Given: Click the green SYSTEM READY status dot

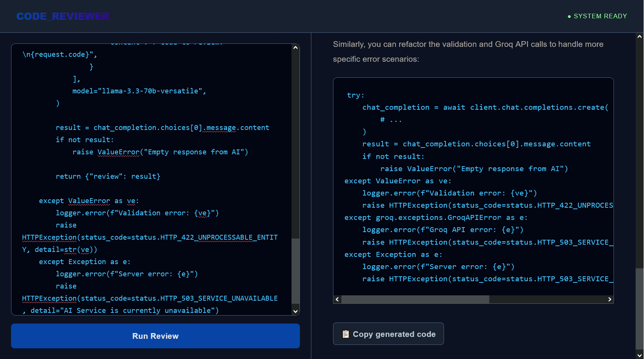Looking at the screenshot, I should pyautogui.click(x=569, y=16).
